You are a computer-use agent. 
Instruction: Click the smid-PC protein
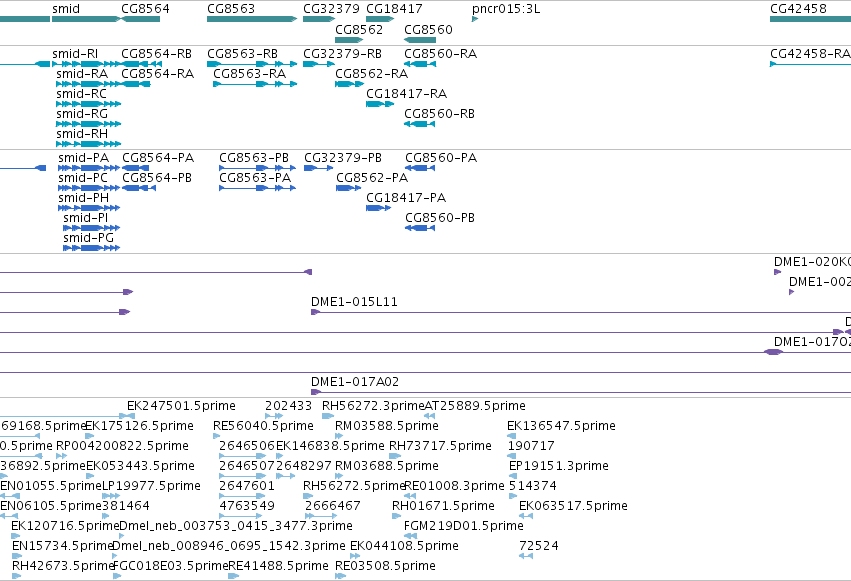pos(83,178)
